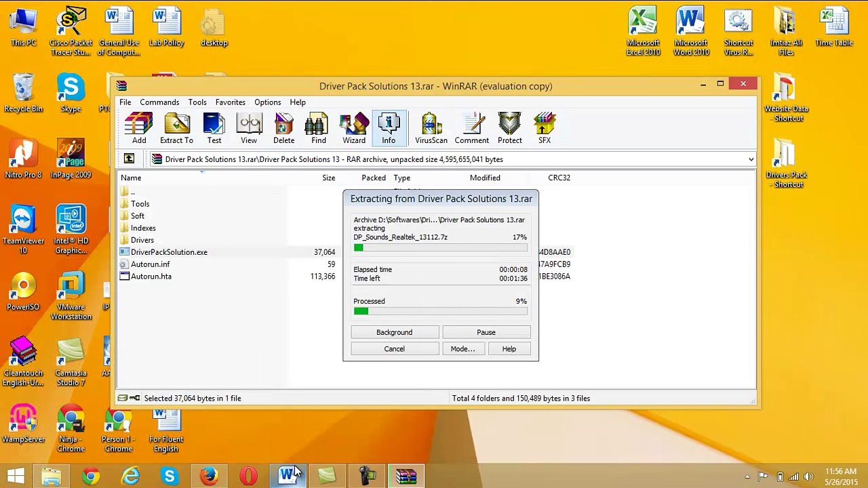
Task: Select the Drivers Pack Shortcut desktop icon
Action: (787, 164)
